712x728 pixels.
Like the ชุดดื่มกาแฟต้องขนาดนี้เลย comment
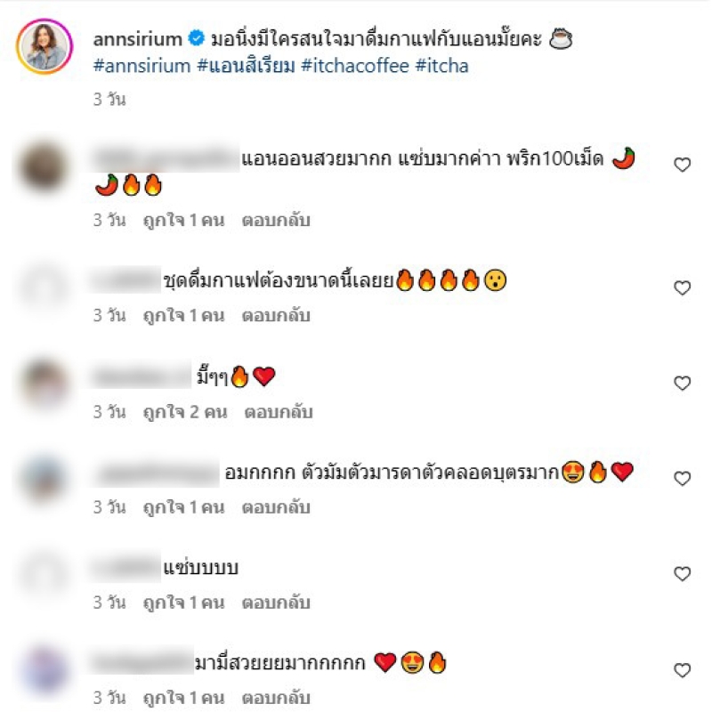[682, 288]
